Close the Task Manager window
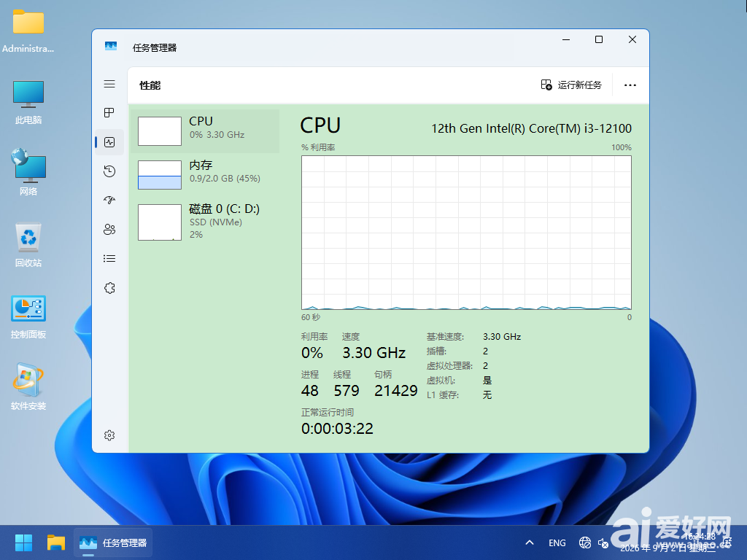This screenshot has width=747, height=560. click(632, 39)
